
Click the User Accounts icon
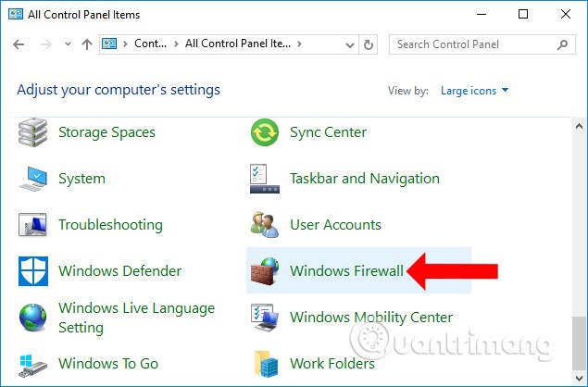(265, 225)
